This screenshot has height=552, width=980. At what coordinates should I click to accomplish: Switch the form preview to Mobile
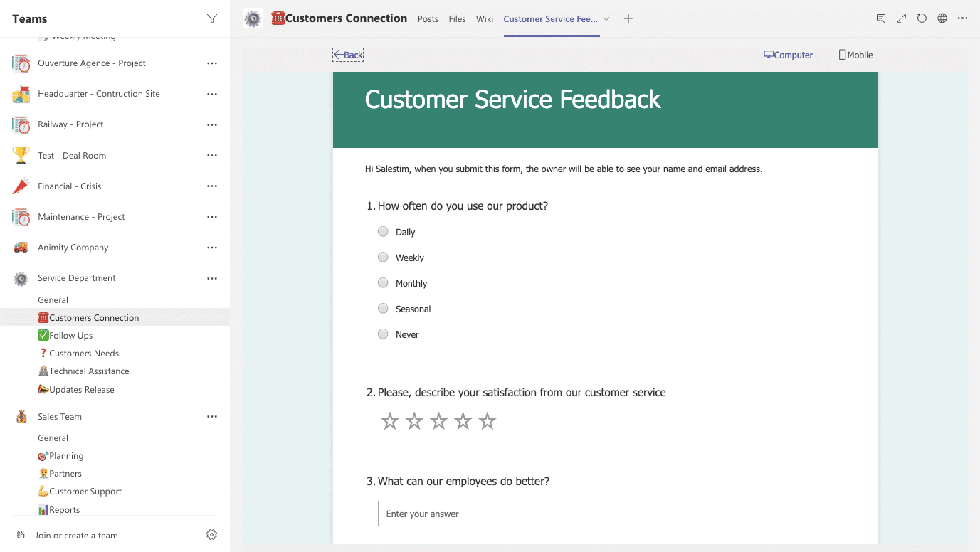(855, 54)
